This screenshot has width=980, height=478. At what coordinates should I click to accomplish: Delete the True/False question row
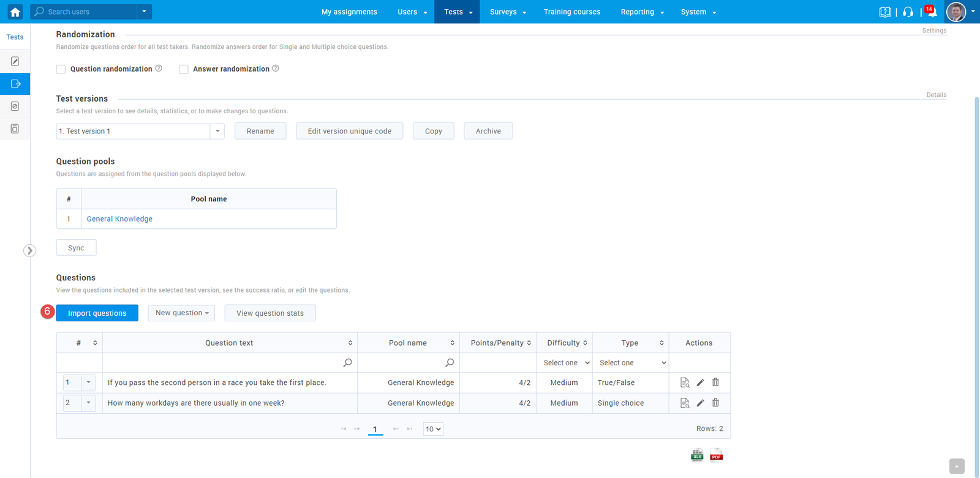(x=715, y=383)
